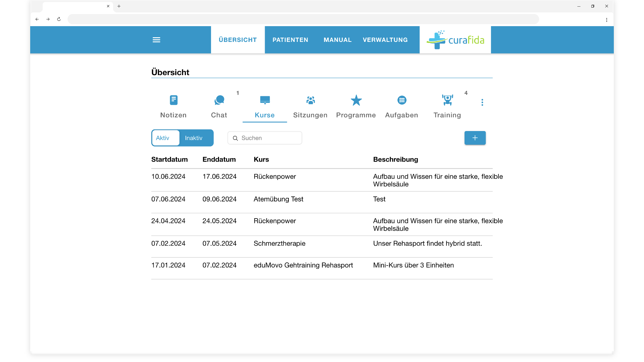Image resolution: width=644 pixels, height=362 pixels.
Task: Open the Aufgaben section
Action: [401, 107]
